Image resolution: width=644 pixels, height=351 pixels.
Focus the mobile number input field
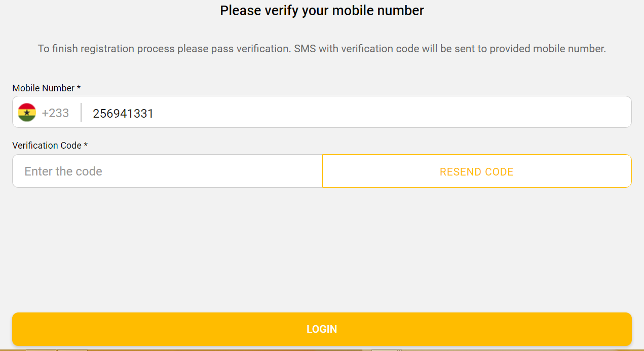pyautogui.click(x=355, y=113)
